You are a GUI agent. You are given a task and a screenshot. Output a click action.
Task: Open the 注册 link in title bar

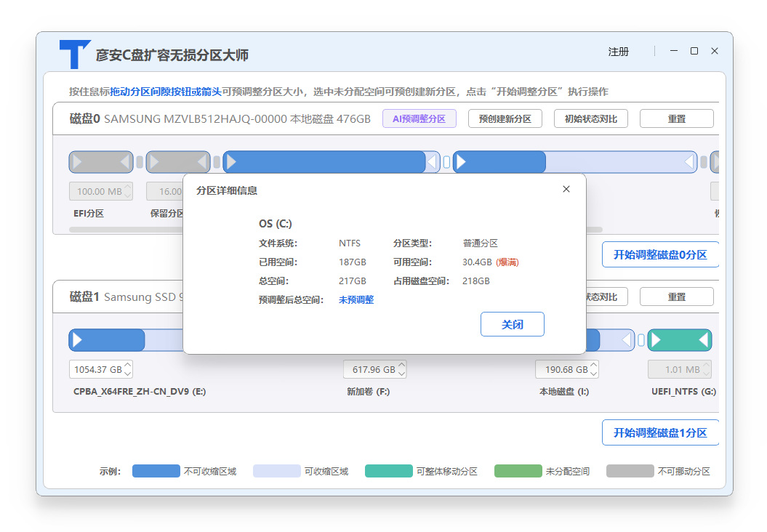(618, 52)
